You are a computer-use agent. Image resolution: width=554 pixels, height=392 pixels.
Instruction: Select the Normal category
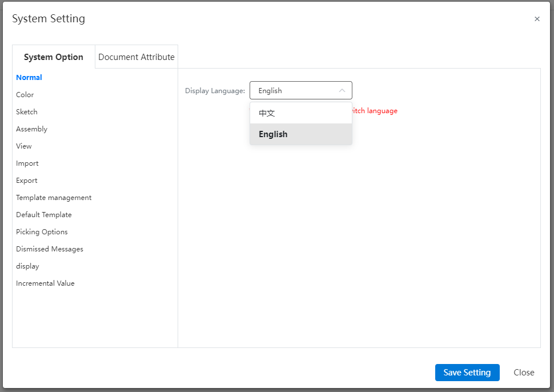coord(29,77)
